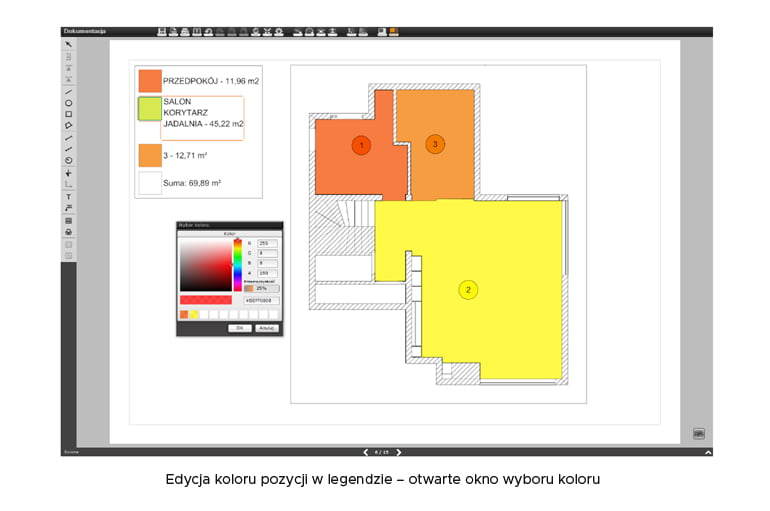
Task: Click the G value input field
Action: [267, 253]
